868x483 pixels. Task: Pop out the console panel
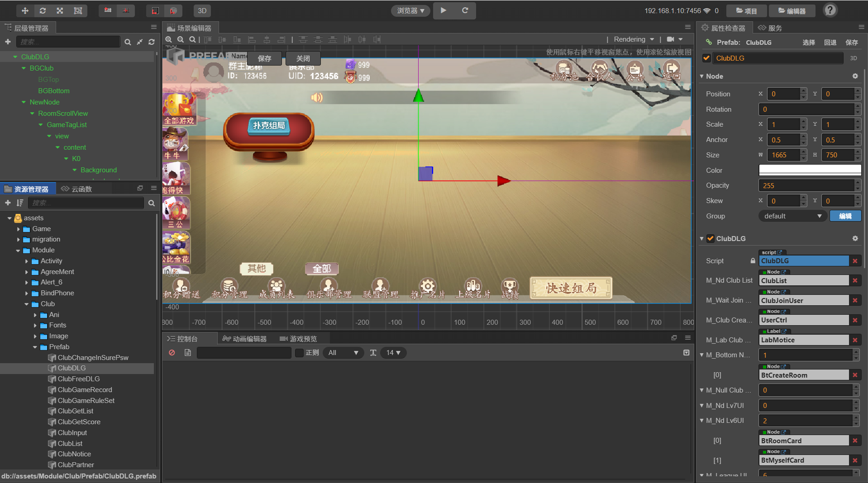[674, 338]
